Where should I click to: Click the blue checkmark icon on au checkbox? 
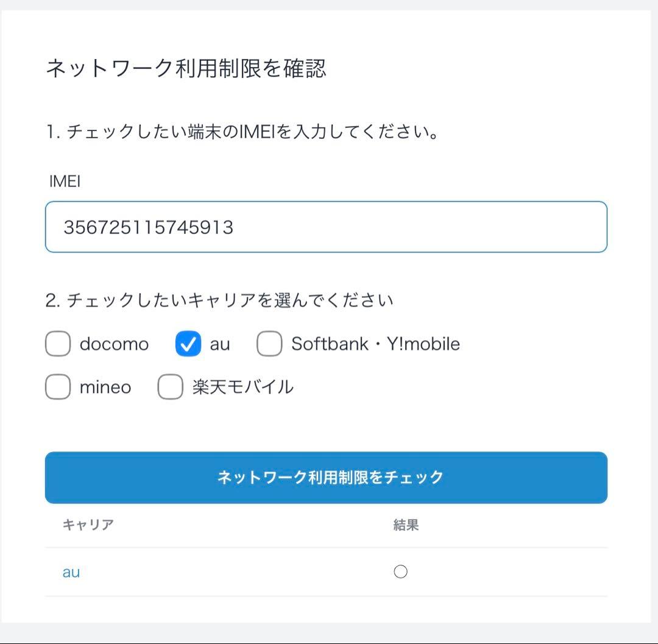click(188, 344)
